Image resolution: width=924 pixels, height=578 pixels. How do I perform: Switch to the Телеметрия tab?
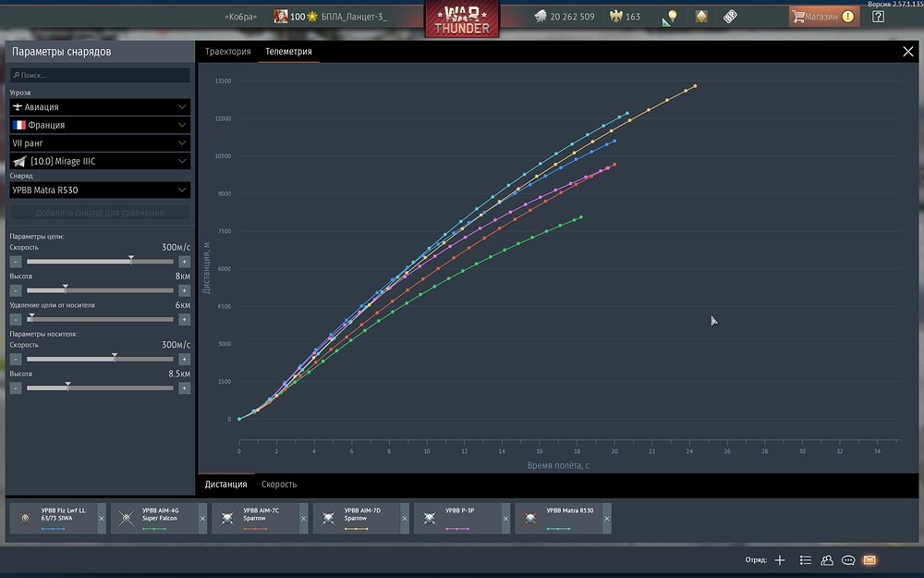pyautogui.click(x=288, y=51)
